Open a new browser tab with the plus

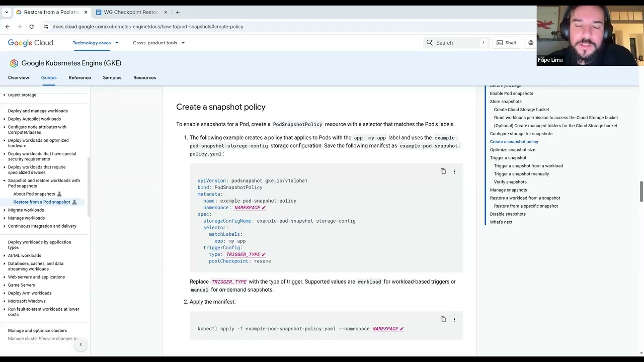tap(178, 12)
